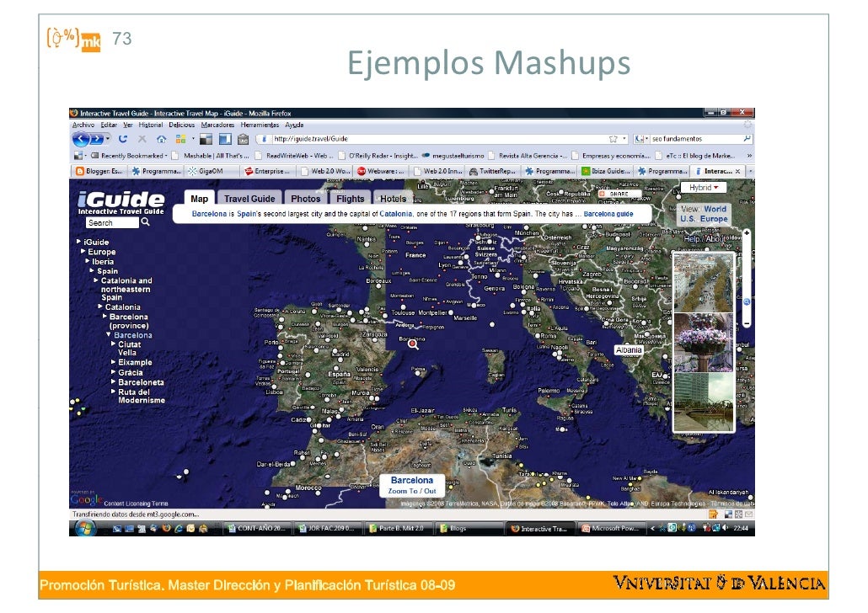Screen dimensions: 868x613
Task: Switch to the Ibiza Guide browser tab
Action: [x=606, y=172]
